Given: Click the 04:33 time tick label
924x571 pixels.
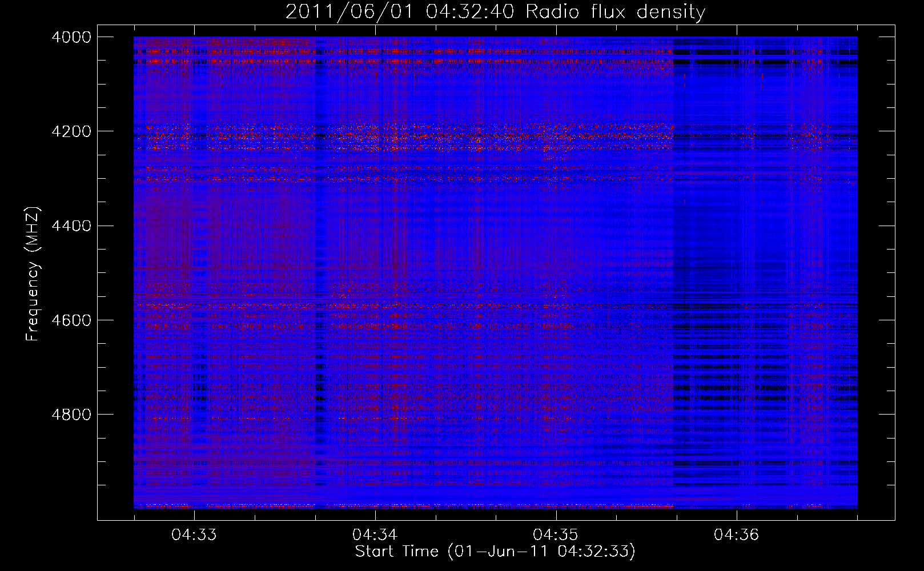Looking at the screenshot, I should point(194,534).
